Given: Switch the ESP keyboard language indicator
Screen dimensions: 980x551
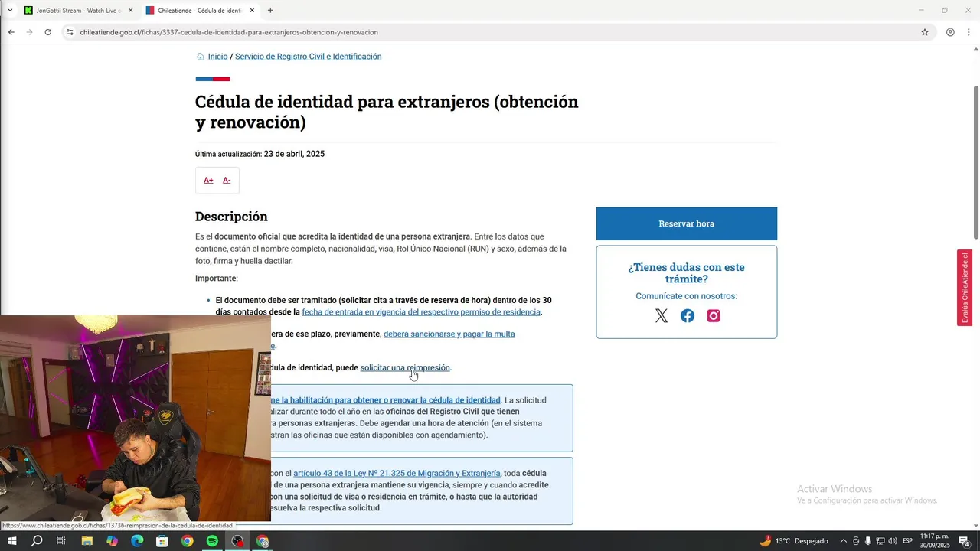Looking at the screenshot, I should coord(908,541).
